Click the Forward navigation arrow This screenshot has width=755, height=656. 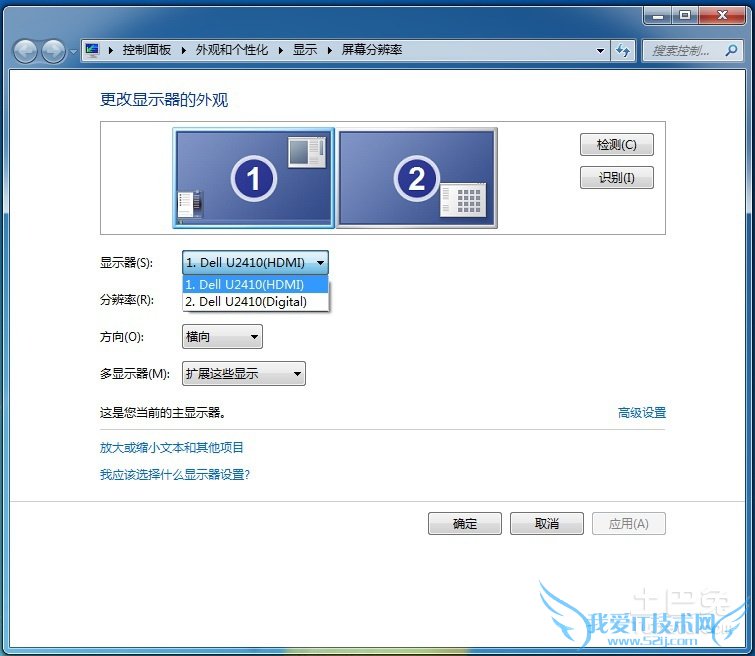[53, 51]
